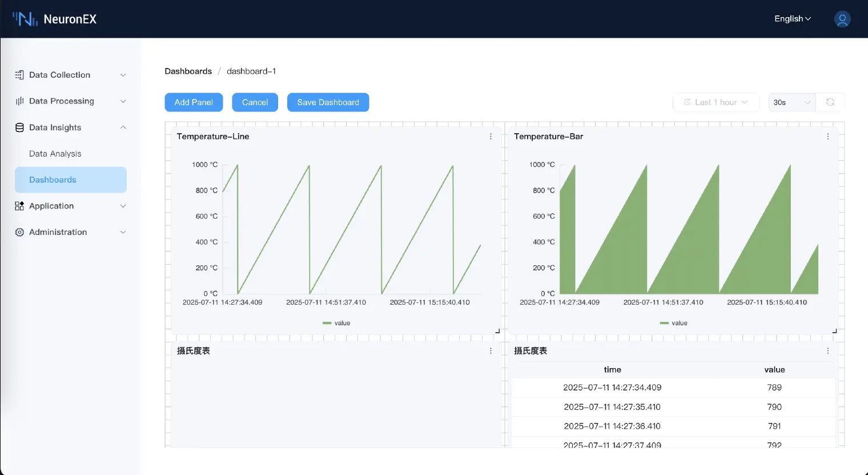Select table row 2025-07-11 14:27:36.410
This screenshot has height=475, width=868.
click(673, 426)
